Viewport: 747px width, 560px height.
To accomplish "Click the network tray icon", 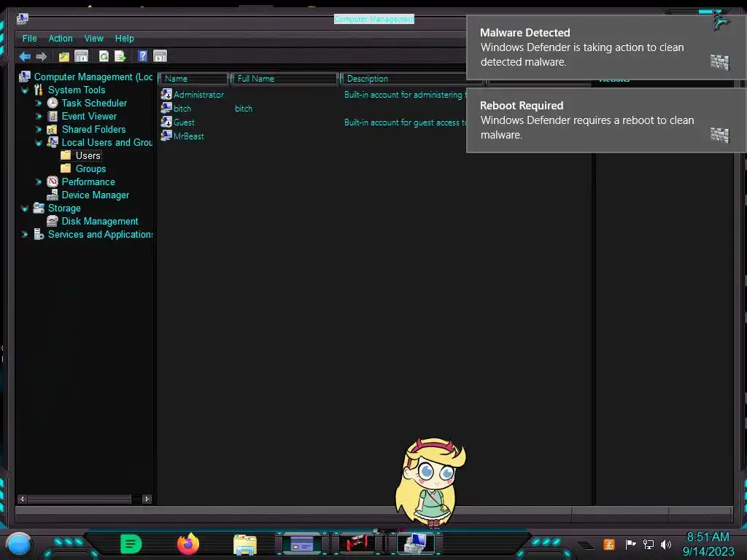I will (649, 544).
